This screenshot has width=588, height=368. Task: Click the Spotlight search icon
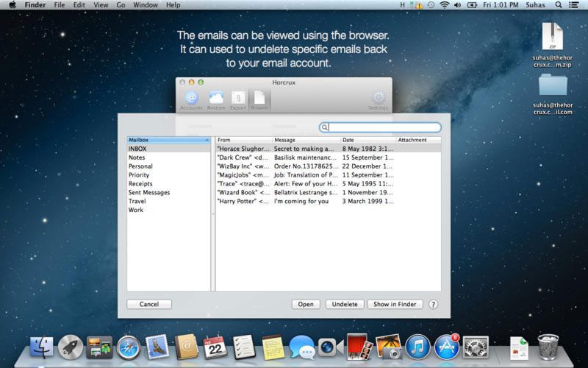click(558, 5)
